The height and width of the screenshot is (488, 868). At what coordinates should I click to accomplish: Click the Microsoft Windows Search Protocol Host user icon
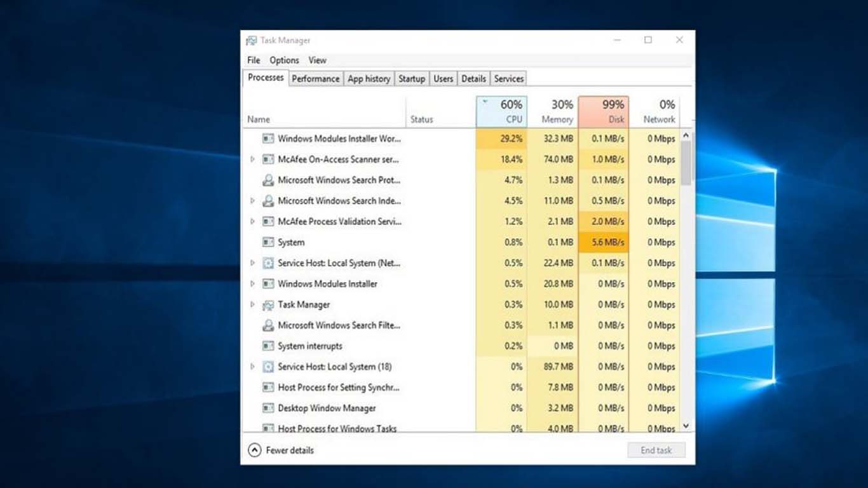(269, 180)
